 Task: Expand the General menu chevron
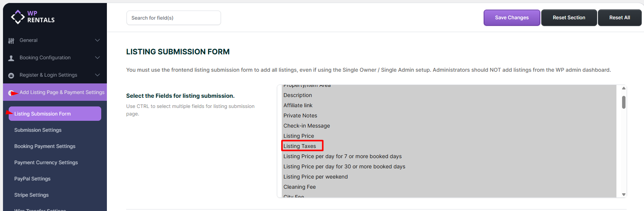[x=97, y=40]
